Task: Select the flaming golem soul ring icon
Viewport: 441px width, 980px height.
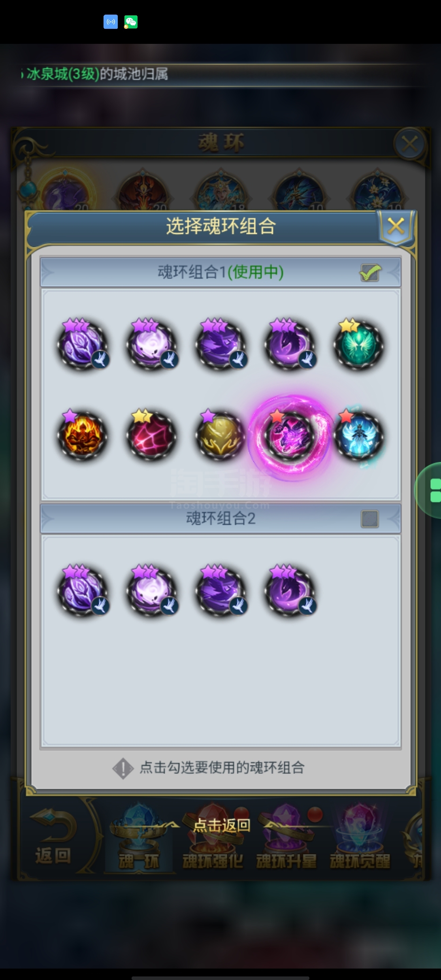Action: [x=82, y=436]
